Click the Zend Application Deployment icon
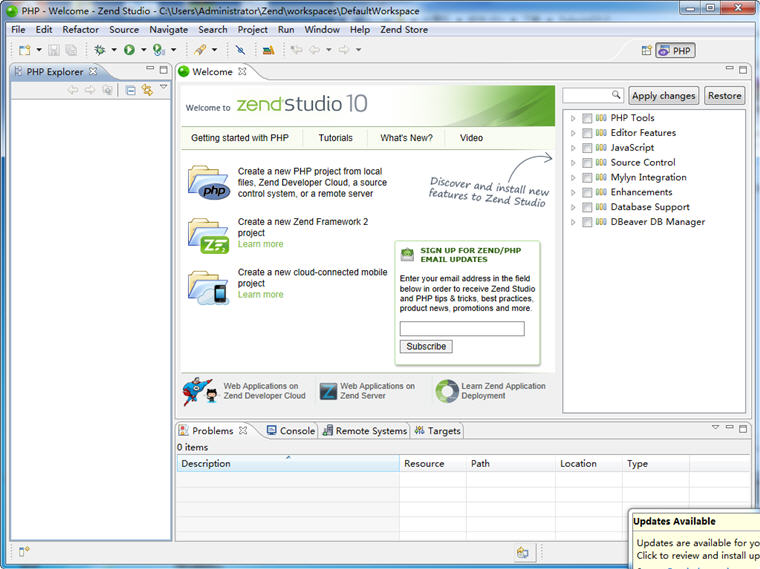 coord(447,391)
